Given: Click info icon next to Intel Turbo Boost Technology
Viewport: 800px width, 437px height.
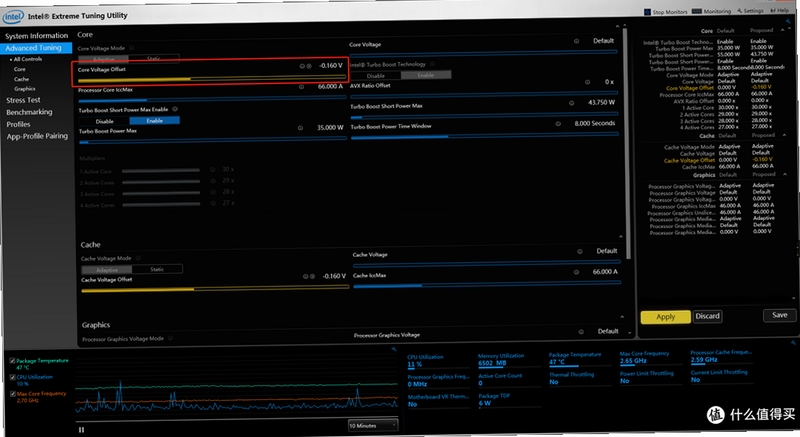Looking at the screenshot, I should click(433, 64).
